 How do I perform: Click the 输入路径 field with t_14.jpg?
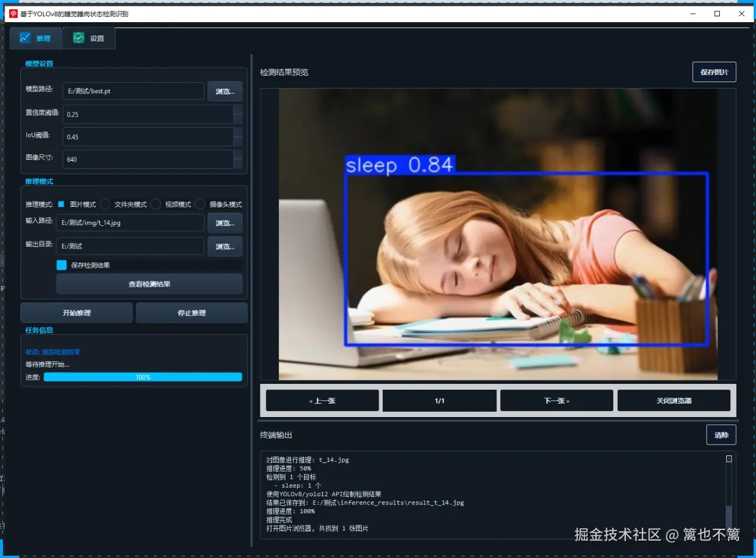click(x=130, y=223)
